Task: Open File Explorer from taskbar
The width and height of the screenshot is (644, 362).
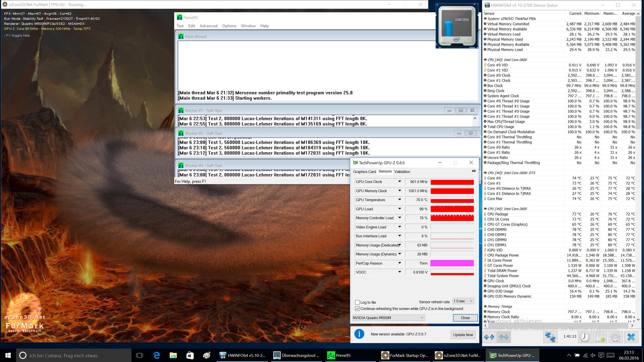Action: [x=173, y=355]
